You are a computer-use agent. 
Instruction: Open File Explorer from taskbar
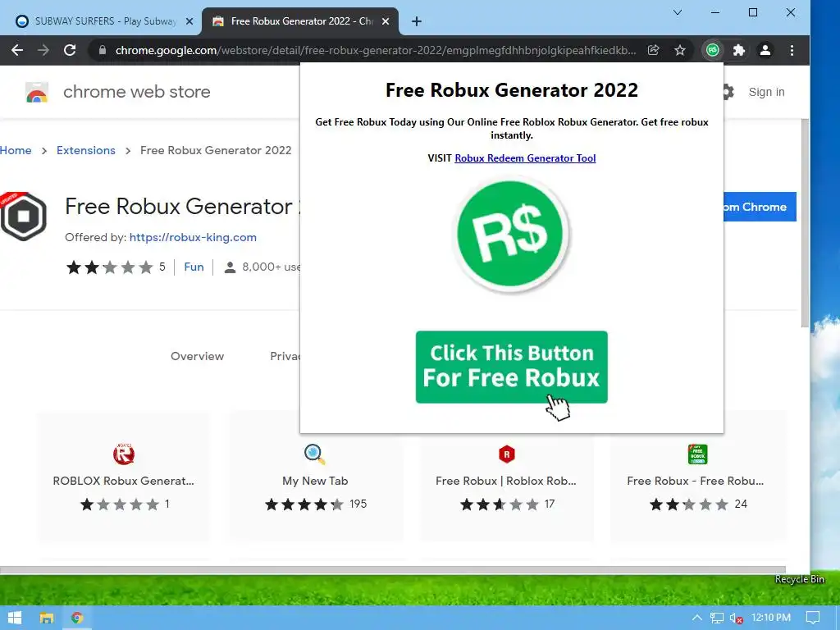tap(47, 618)
